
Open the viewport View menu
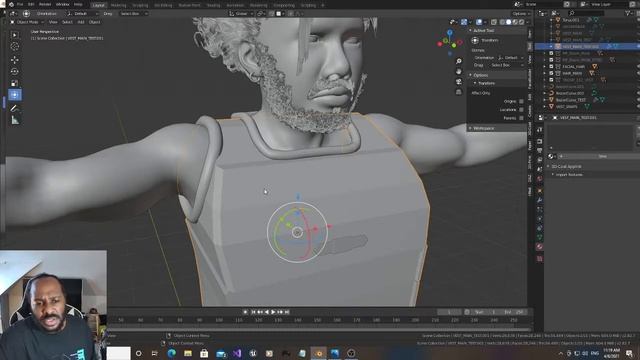coord(53,22)
